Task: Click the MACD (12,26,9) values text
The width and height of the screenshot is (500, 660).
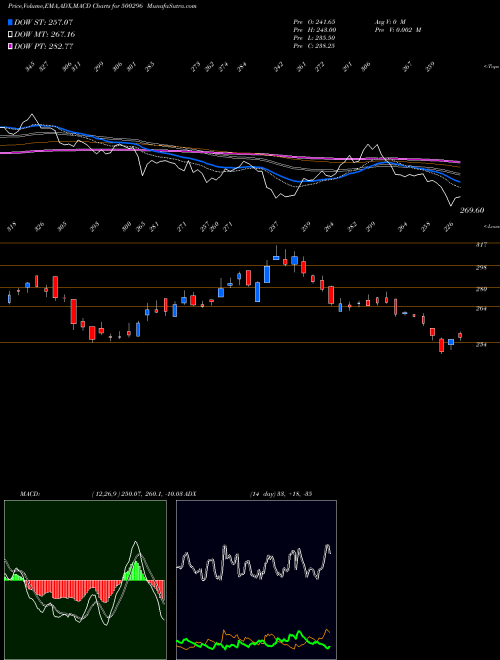Action: point(136,494)
